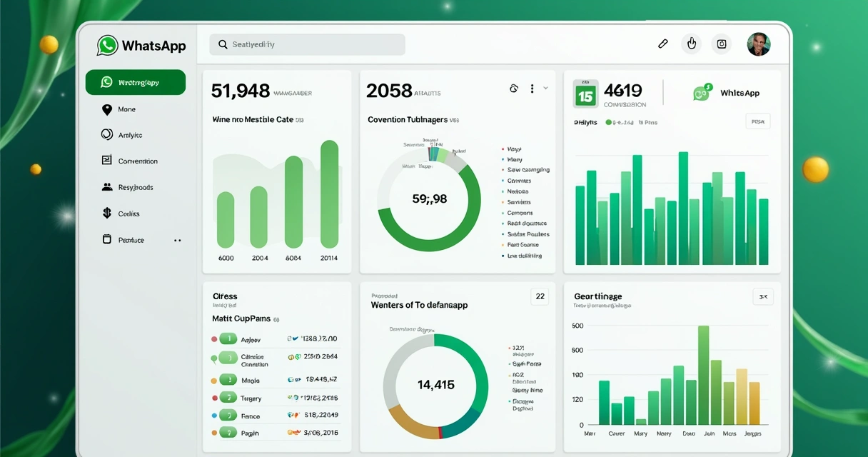Click the calendar 15 icon on the conversion card
868x457 pixels.
click(586, 92)
